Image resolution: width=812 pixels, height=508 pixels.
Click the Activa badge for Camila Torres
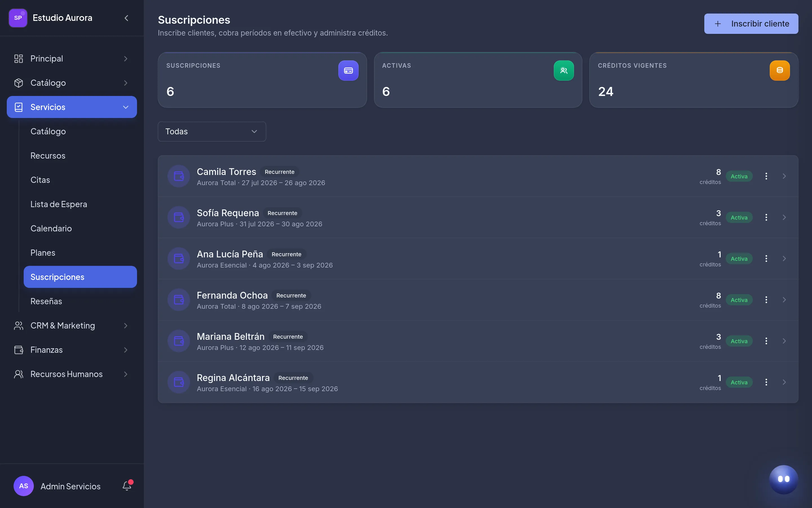(x=739, y=176)
